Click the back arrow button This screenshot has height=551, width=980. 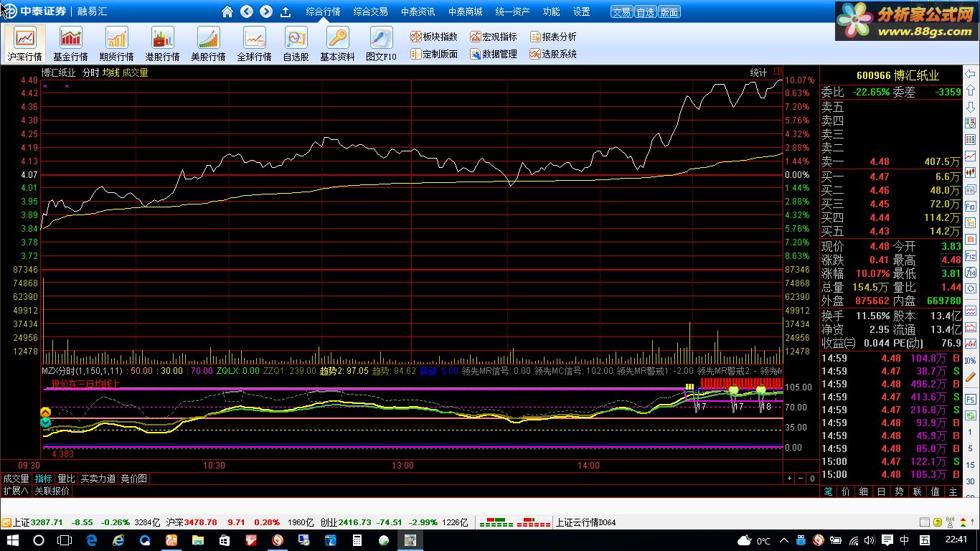pyautogui.click(x=247, y=11)
